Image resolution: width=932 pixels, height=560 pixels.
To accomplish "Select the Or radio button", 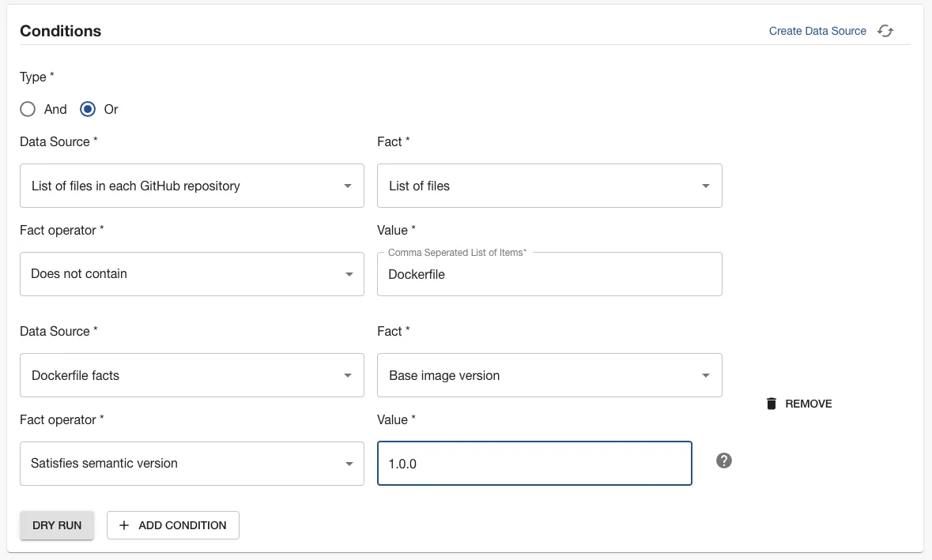I will (88, 109).
